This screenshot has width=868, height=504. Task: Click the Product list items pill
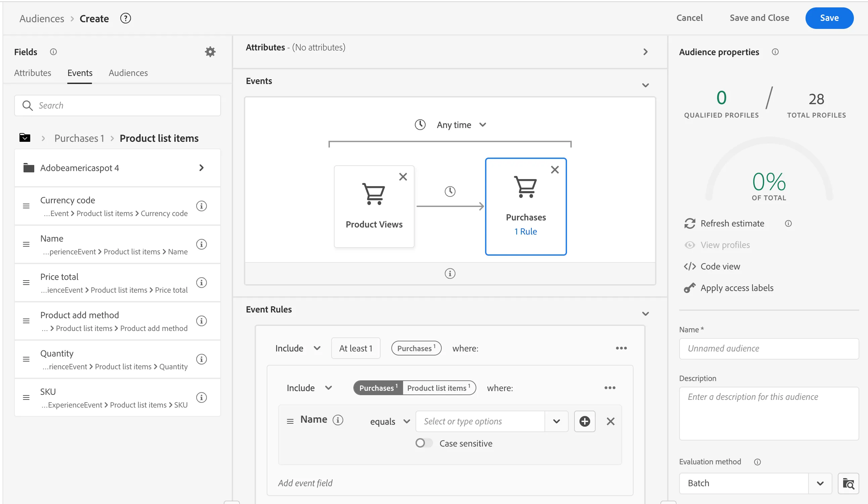point(439,388)
